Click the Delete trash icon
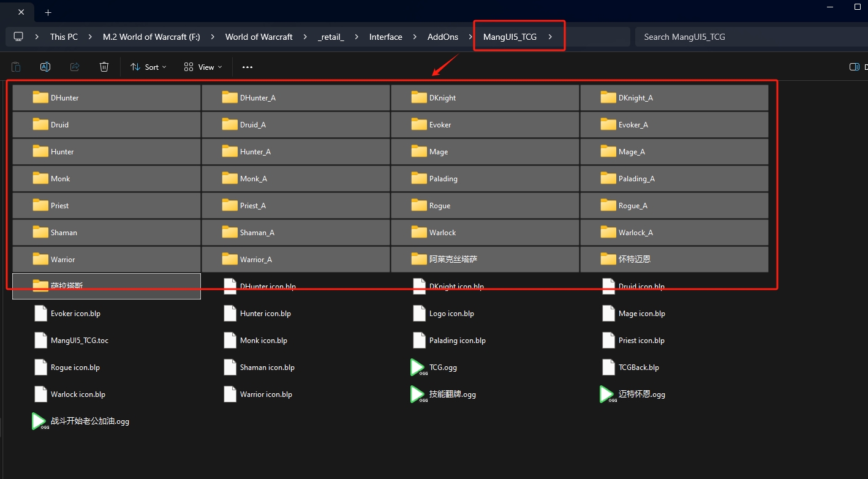This screenshot has height=479, width=868. 104,67
